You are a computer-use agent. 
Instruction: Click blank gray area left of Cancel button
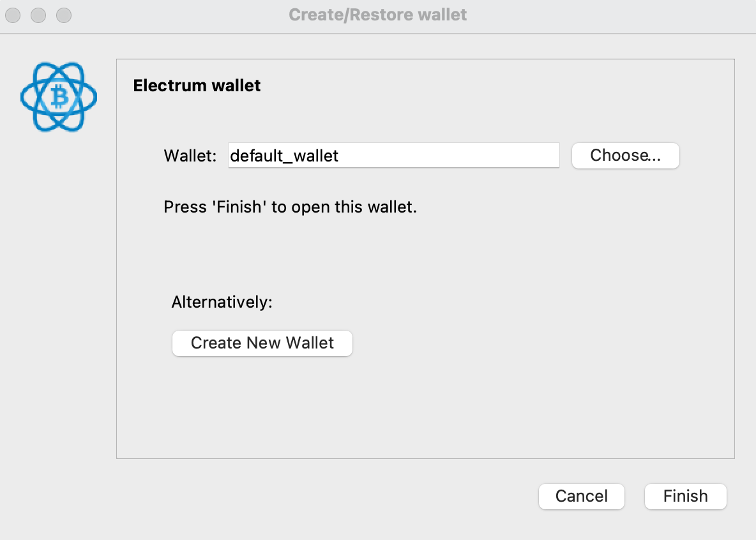319,497
